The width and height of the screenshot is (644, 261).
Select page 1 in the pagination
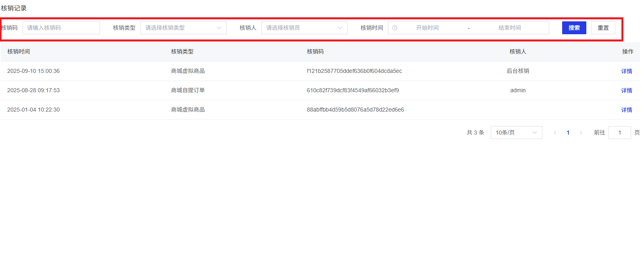coord(568,133)
